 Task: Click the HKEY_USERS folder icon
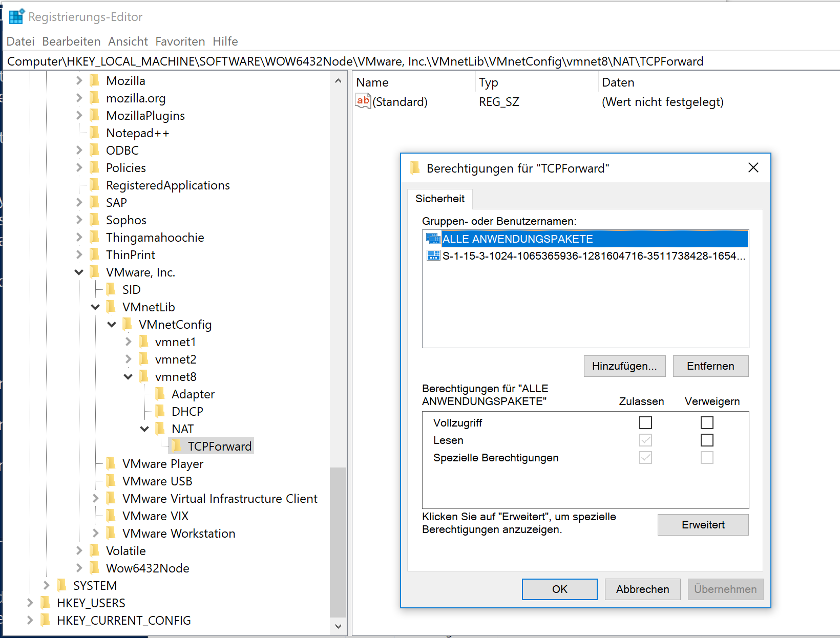click(x=45, y=603)
